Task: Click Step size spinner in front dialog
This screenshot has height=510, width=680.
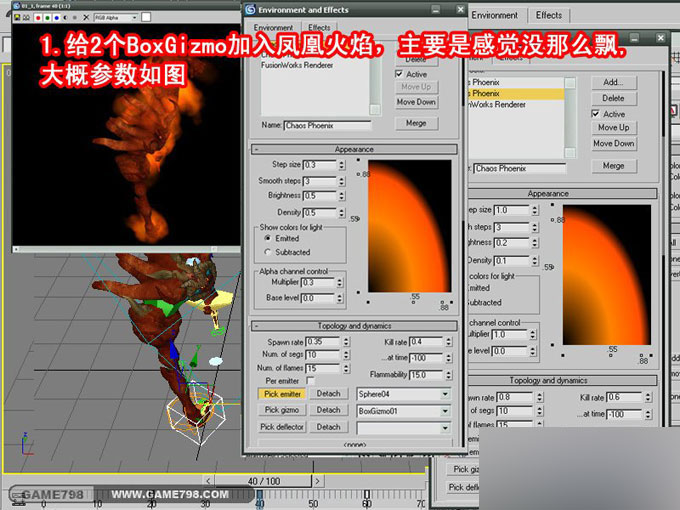Action: [342, 165]
